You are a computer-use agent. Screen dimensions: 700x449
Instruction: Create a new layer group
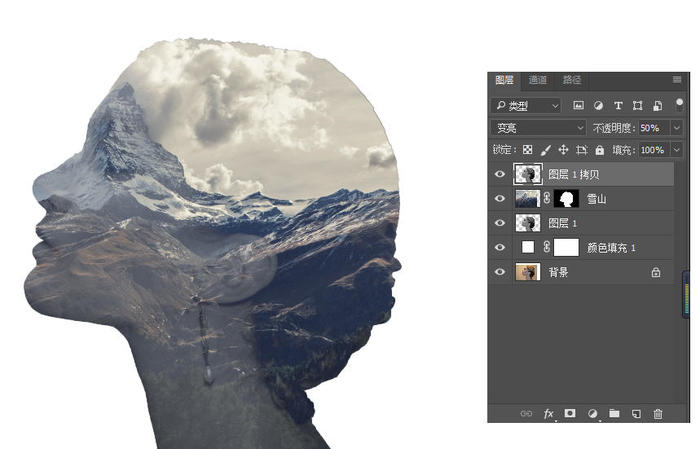click(x=614, y=413)
